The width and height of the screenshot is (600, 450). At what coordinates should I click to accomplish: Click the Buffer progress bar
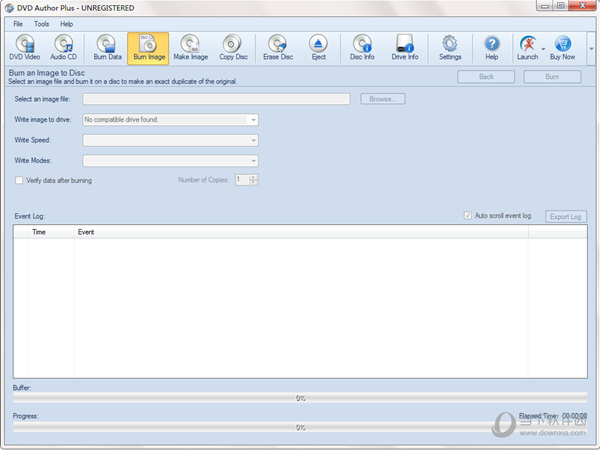tap(300, 398)
